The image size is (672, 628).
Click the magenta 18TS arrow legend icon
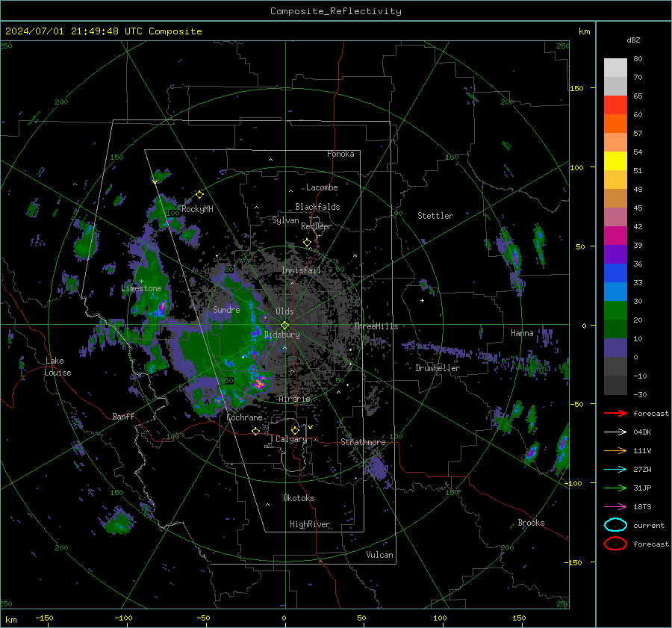click(615, 506)
